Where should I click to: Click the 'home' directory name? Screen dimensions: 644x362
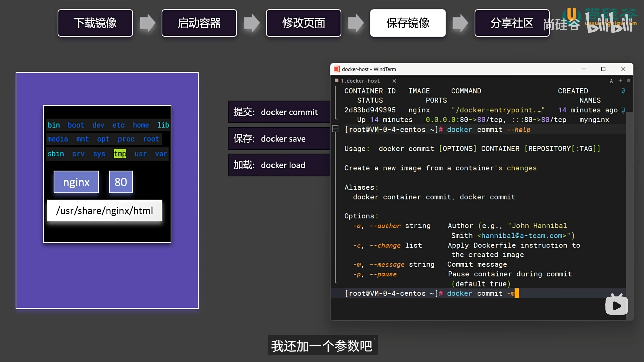coord(141,125)
